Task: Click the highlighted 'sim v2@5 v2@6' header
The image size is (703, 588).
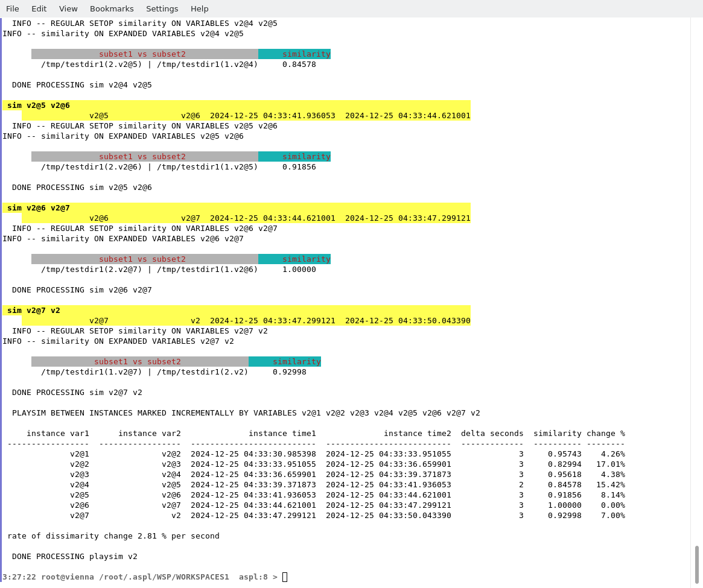Action: pyautogui.click(x=39, y=106)
